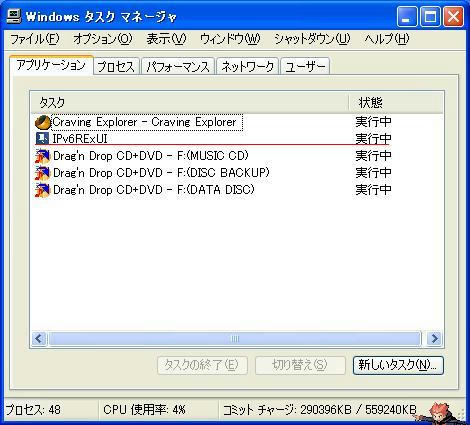Click the Task Manager title bar icon

point(14,16)
